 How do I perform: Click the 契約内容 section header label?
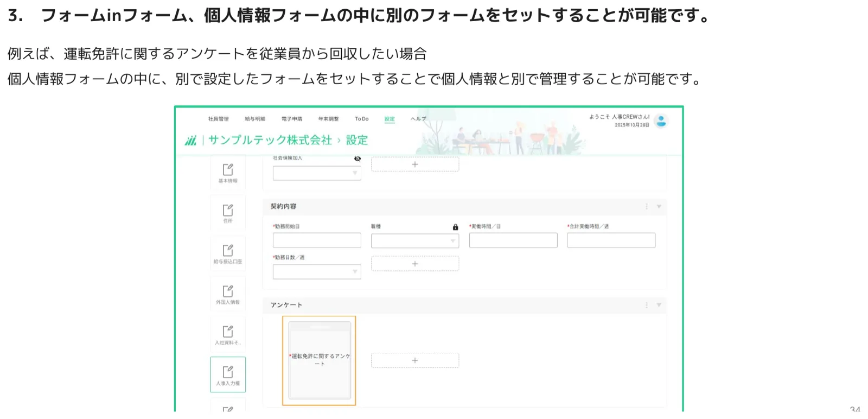tap(284, 207)
